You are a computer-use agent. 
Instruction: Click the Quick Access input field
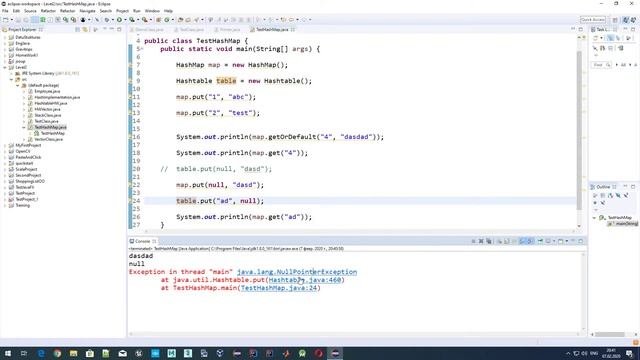[593, 20]
